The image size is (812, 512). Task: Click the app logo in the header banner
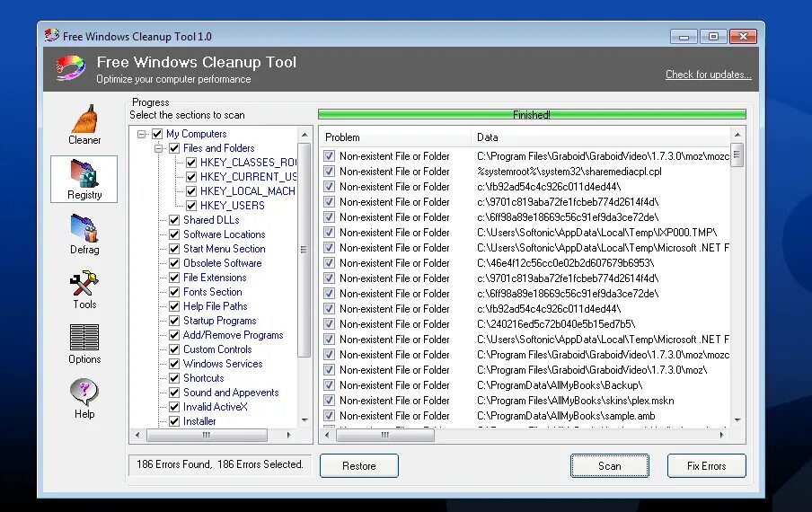click(x=70, y=68)
